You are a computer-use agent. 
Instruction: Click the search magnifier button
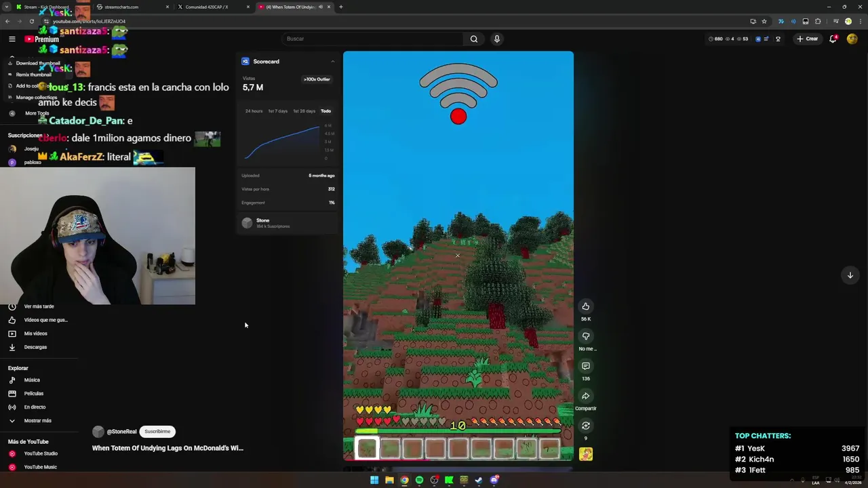tap(474, 39)
